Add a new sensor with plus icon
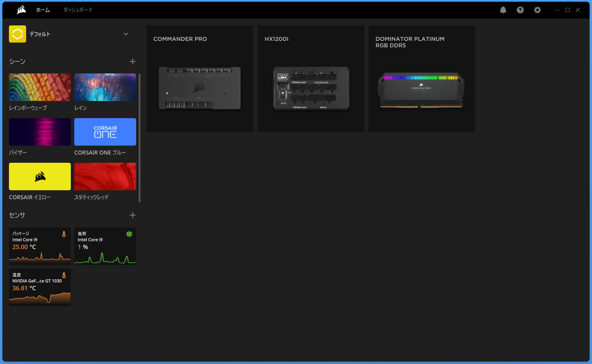Image resolution: width=592 pixels, height=364 pixels. tap(133, 215)
